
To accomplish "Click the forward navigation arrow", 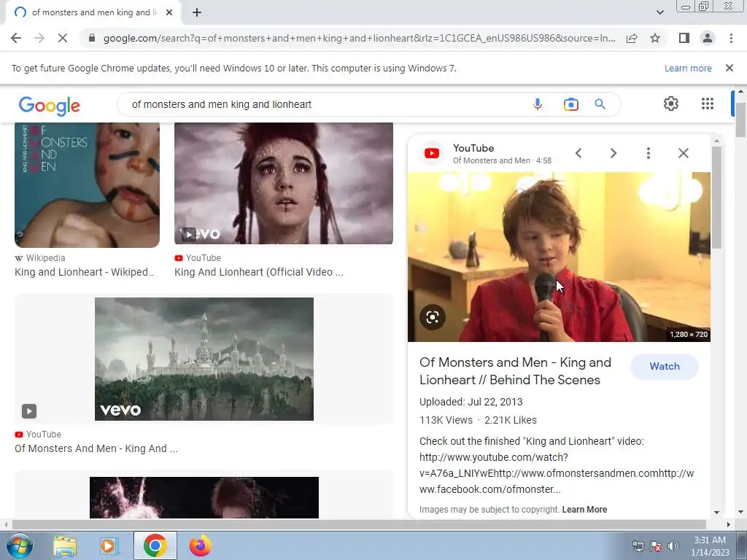I will click(x=39, y=38).
